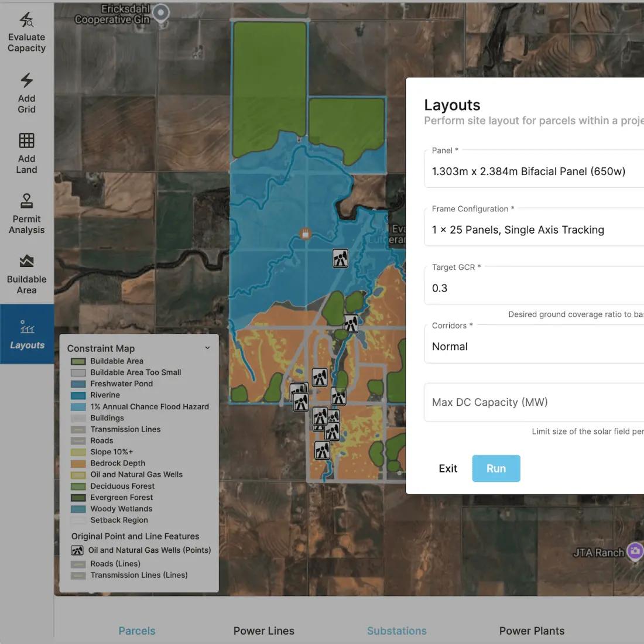Select the building marker in the flood zone
Screen dimensions: 644x644
coord(305,234)
